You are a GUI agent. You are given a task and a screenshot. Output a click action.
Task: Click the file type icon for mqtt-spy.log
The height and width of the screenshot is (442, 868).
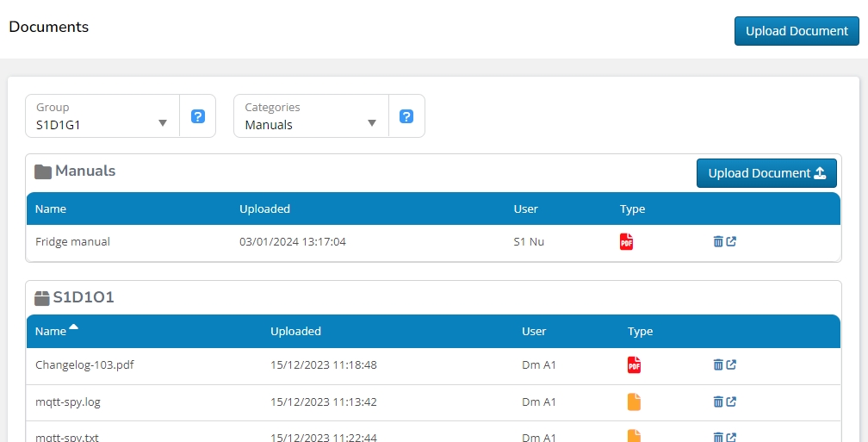point(634,402)
